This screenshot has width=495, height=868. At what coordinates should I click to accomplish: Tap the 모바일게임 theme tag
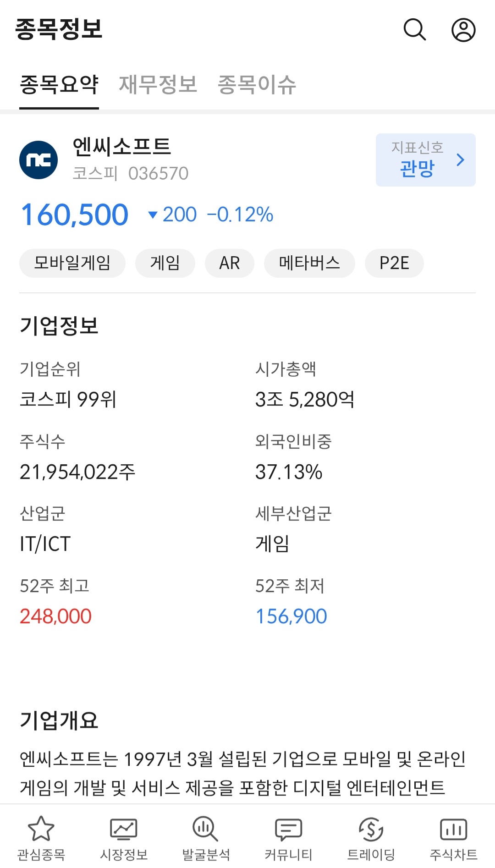click(x=72, y=263)
